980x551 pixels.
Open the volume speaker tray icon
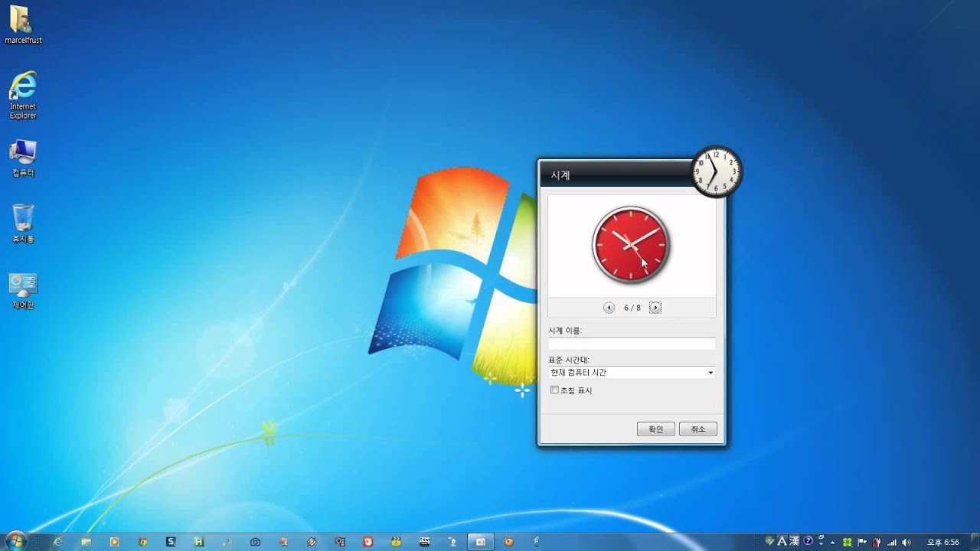(906, 542)
